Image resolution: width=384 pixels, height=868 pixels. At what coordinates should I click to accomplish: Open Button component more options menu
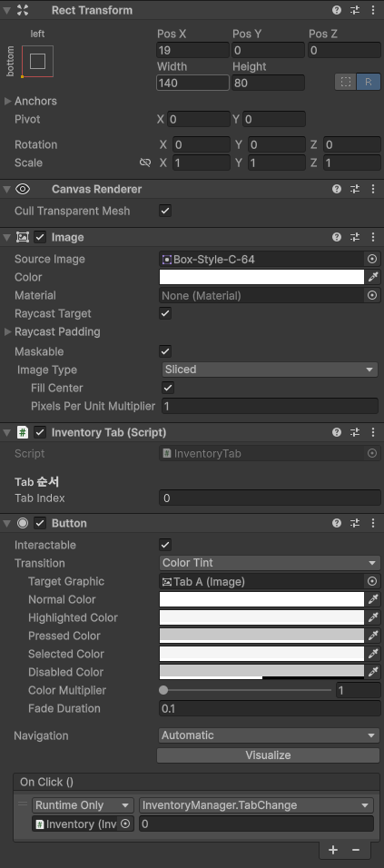[x=373, y=523]
